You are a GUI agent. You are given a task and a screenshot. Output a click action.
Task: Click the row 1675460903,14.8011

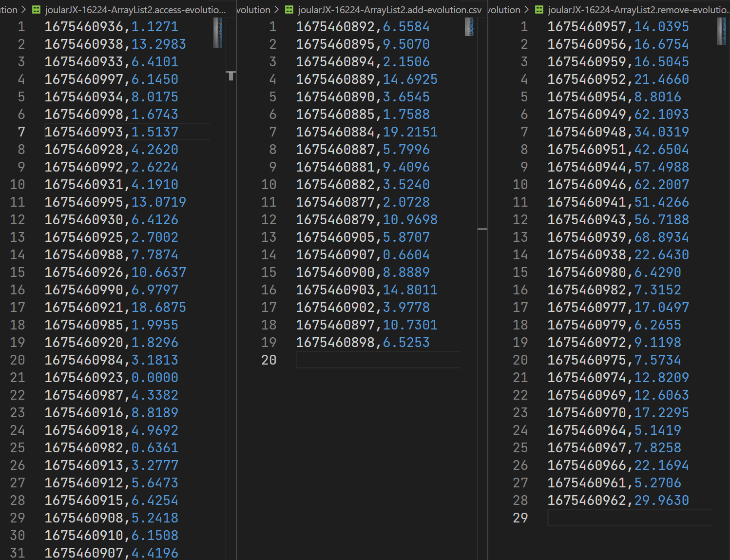[x=367, y=290]
